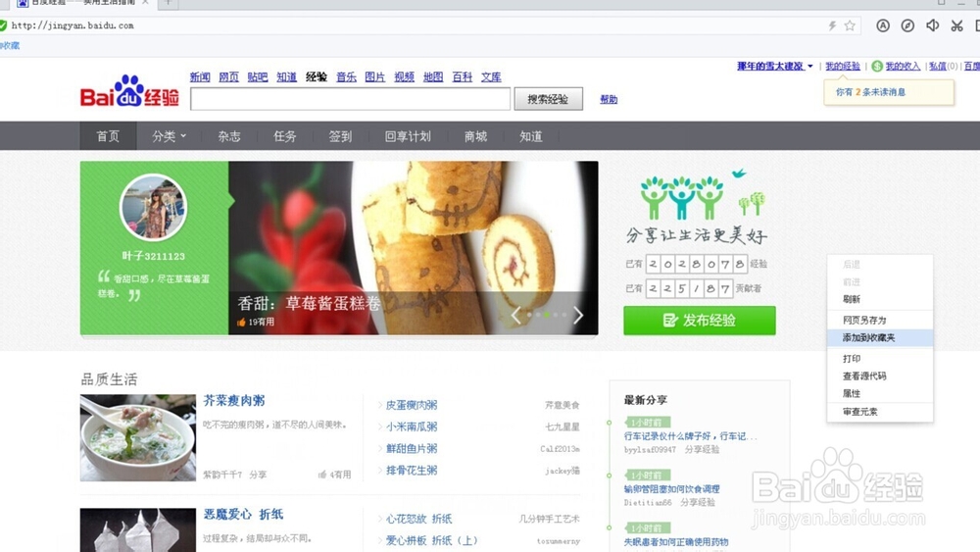
Task: Click the scissors screenshot icon
Action: point(956,25)
